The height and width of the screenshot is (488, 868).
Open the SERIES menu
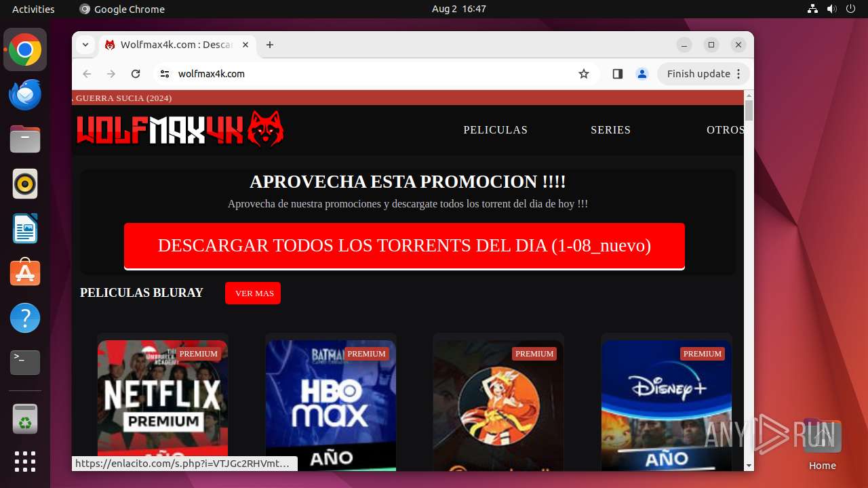pyautogui.click(x=610, y=129)
